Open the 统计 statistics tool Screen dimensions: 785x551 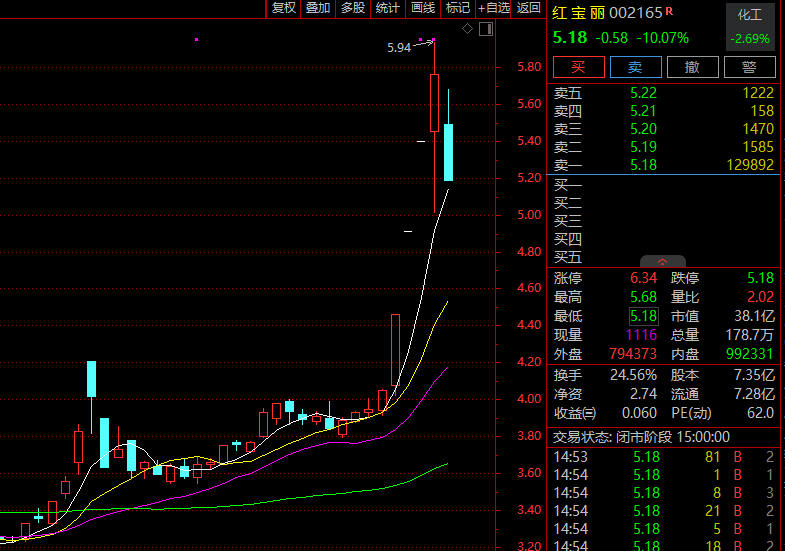388,8
